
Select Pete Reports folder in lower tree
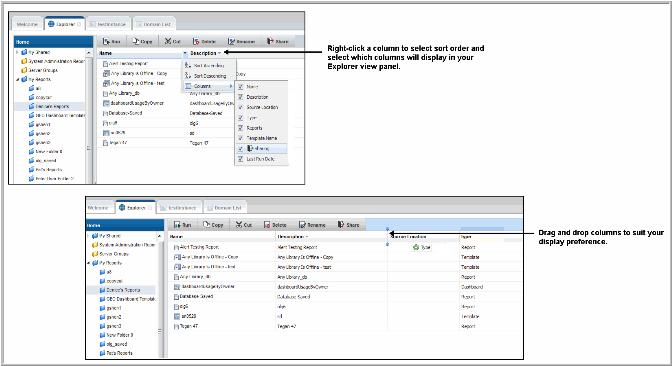tap(116, 353)
